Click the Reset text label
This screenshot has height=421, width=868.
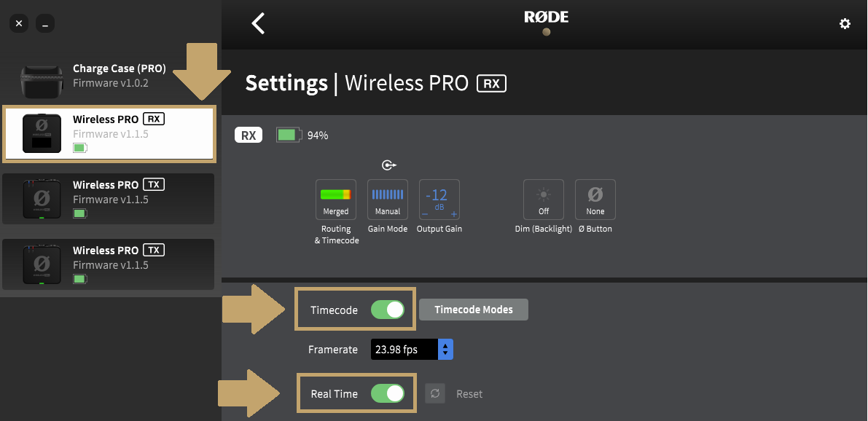click(x=469, y=394)
